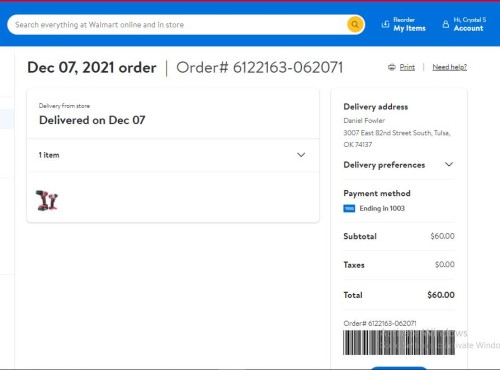Click the drill product thumbnail
Screen dimensions: 500x370
(47, 200)
